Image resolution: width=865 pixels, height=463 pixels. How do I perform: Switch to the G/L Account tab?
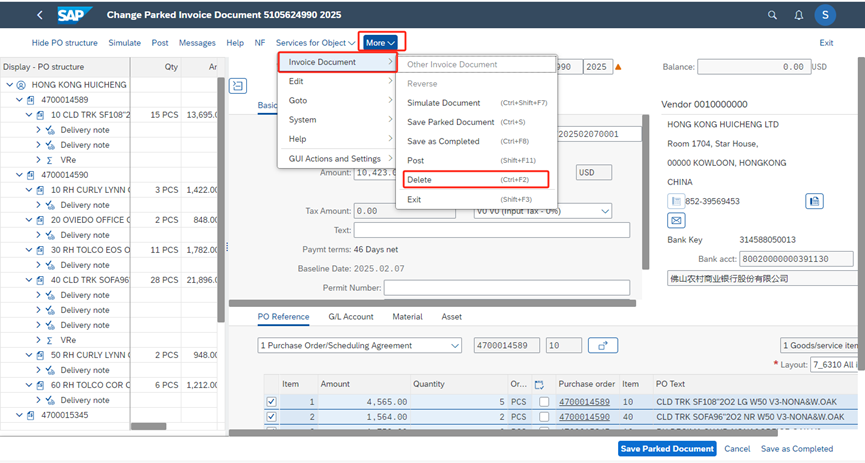(x=350, y=317)
